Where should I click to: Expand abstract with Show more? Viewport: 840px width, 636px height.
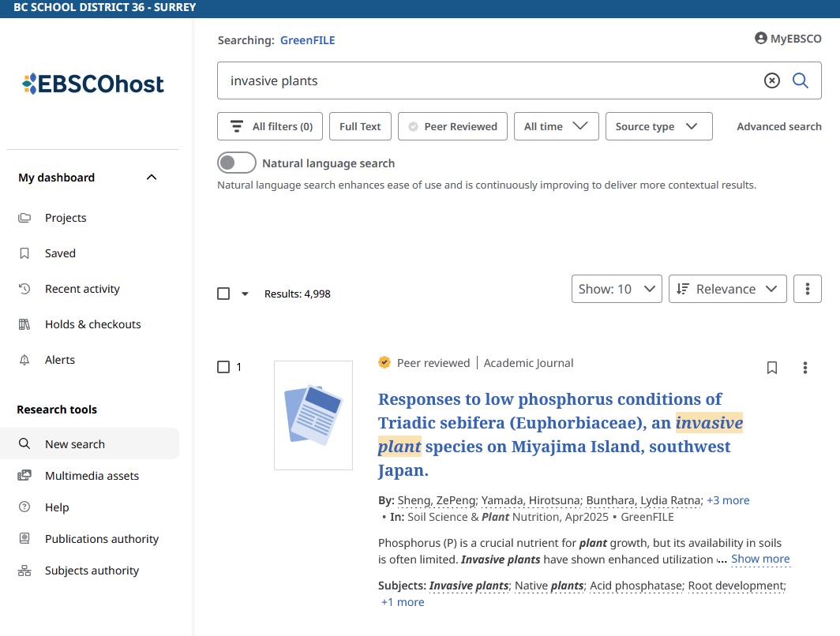click(760, 559)
